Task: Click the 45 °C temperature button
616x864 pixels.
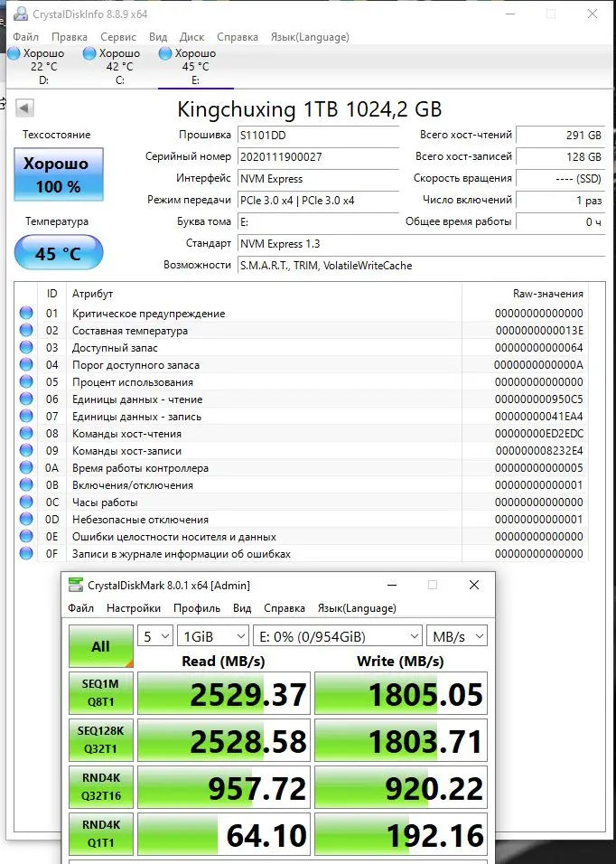Action: tap(59, 253)
